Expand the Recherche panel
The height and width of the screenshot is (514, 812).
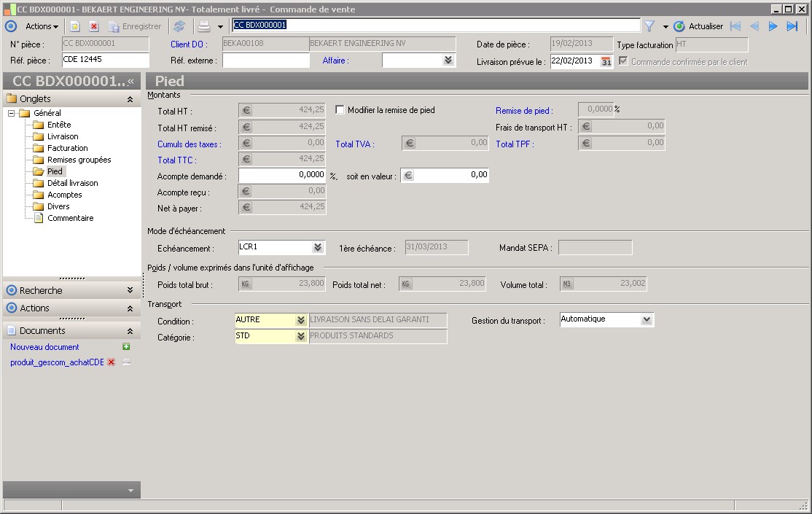[130, 290]
